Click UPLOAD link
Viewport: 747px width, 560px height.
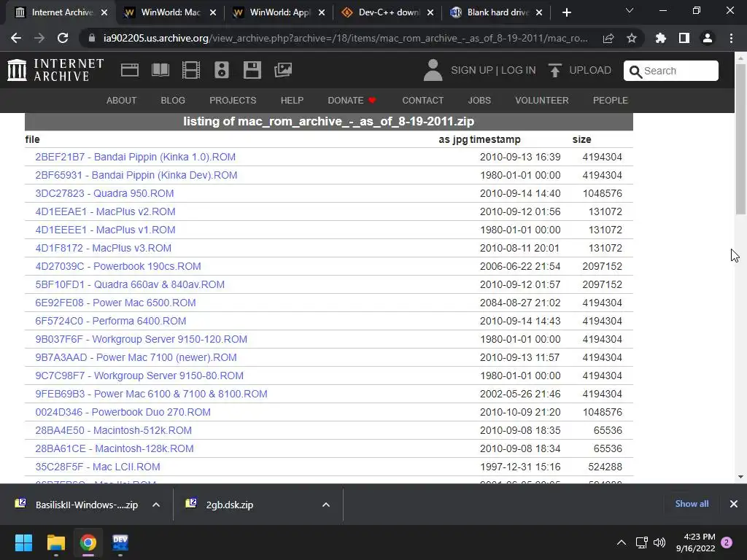(589, 71)
